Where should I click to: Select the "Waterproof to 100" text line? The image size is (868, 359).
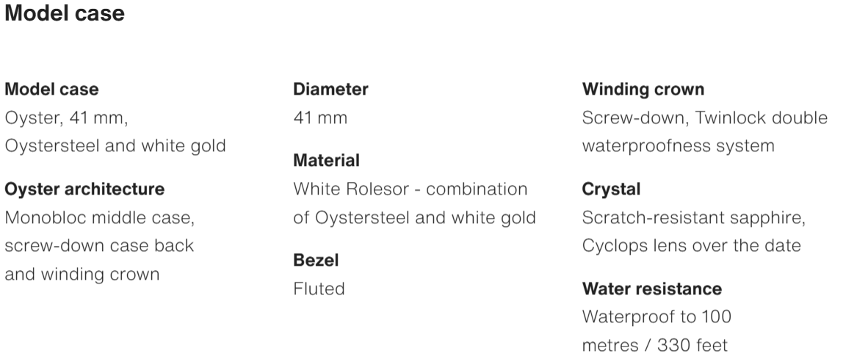pos(656,316)
